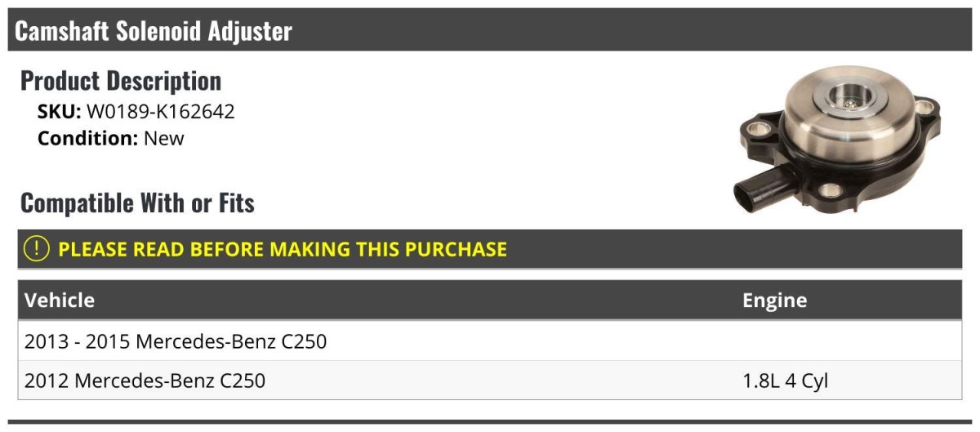Viewport: 980px width, 432px height.
Task: Click the SKU W0189-K162642 text
Action: click(x=160, y=112)
